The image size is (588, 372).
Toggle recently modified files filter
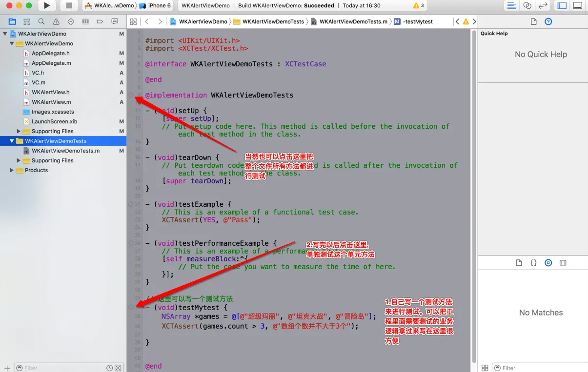110,368
